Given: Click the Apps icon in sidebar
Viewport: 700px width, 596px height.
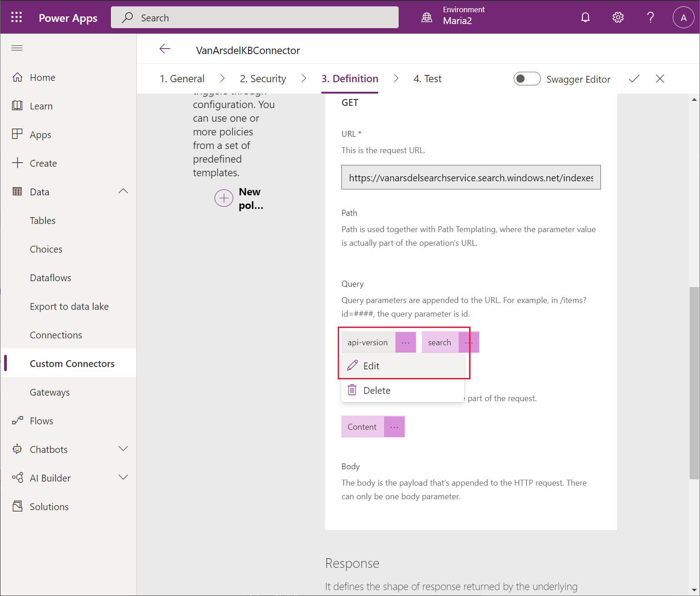Looking at the screenshot, I should pyautogui.click(x=17, y=134).
